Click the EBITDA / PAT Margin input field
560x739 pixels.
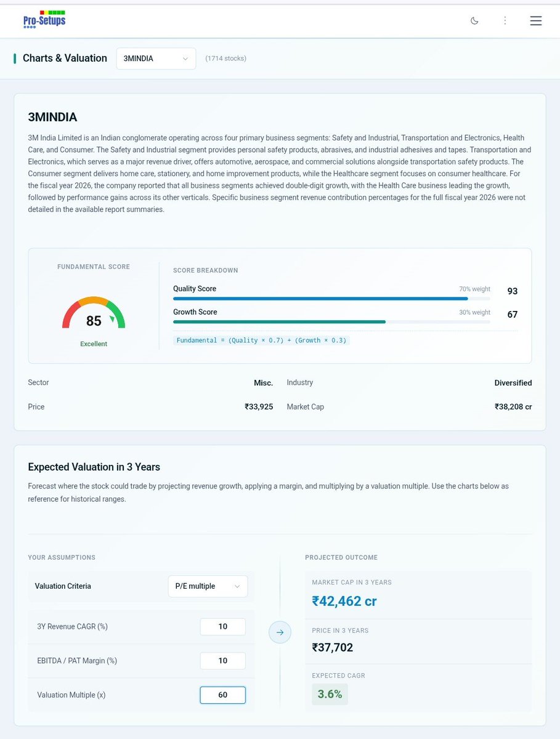point(223,661)
